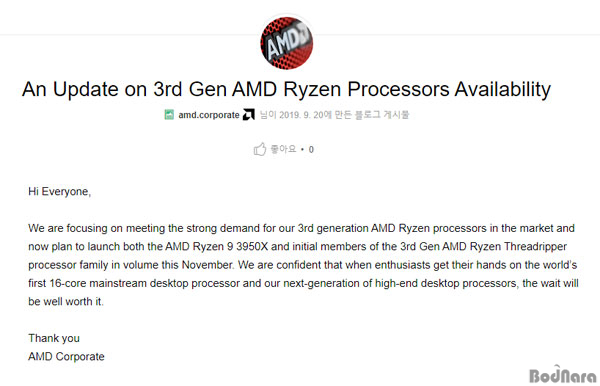Click the black AMD arrow badge icon
600x386 pixels.
tap(249, 114)
